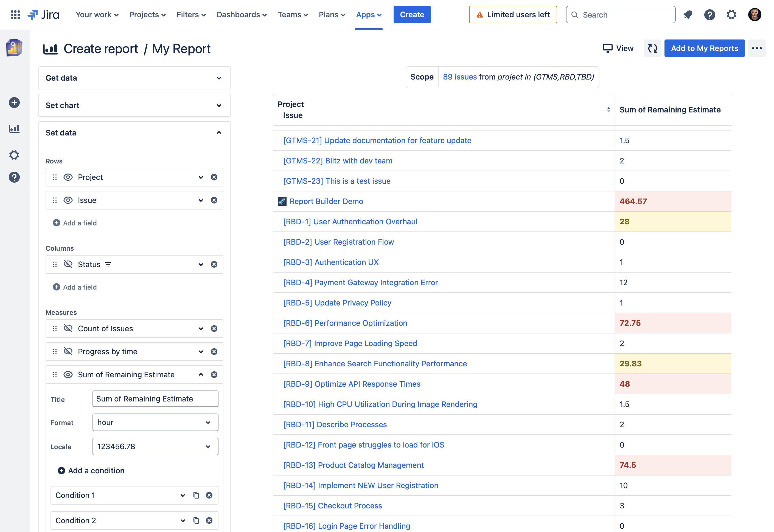Remove the Status column field

pos(214,265)
